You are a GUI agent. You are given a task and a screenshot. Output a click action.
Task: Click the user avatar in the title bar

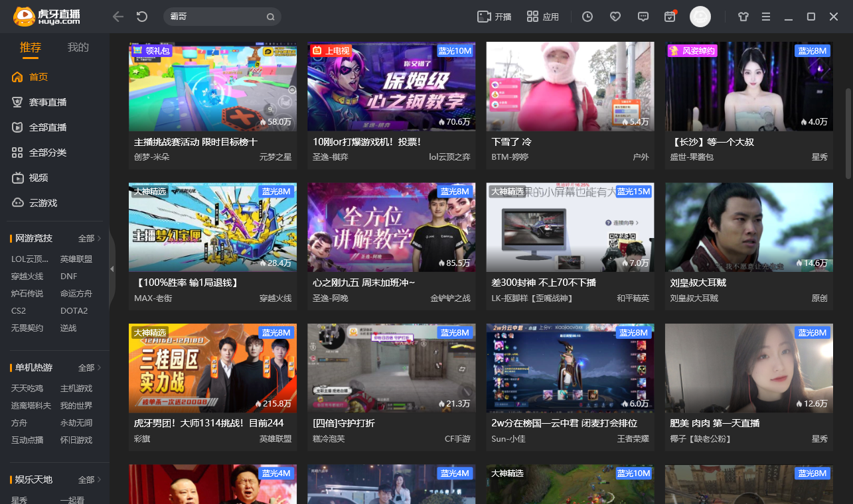pyautogui.click(x=700, y=17)
